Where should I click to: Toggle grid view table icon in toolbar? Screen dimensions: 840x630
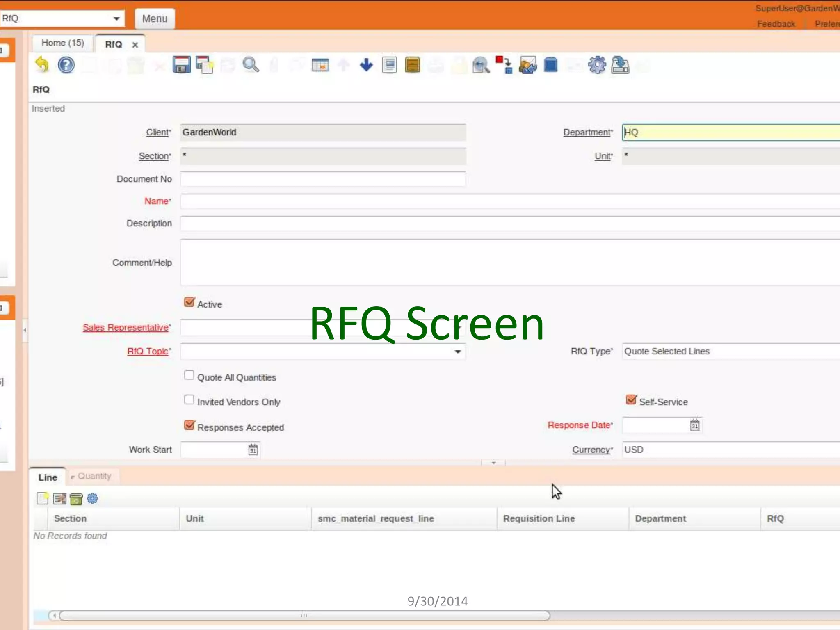pyautogui.click(x=320, y=65)
